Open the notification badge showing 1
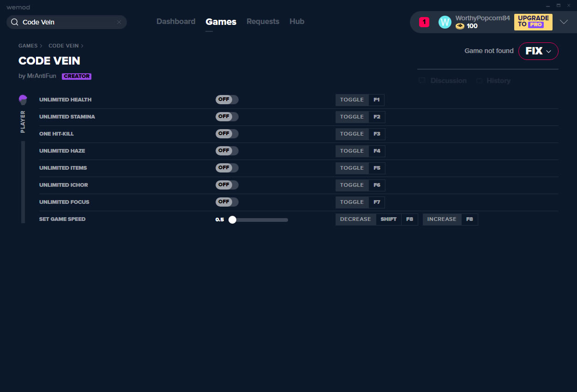577x392 pixels. point(424,22)
